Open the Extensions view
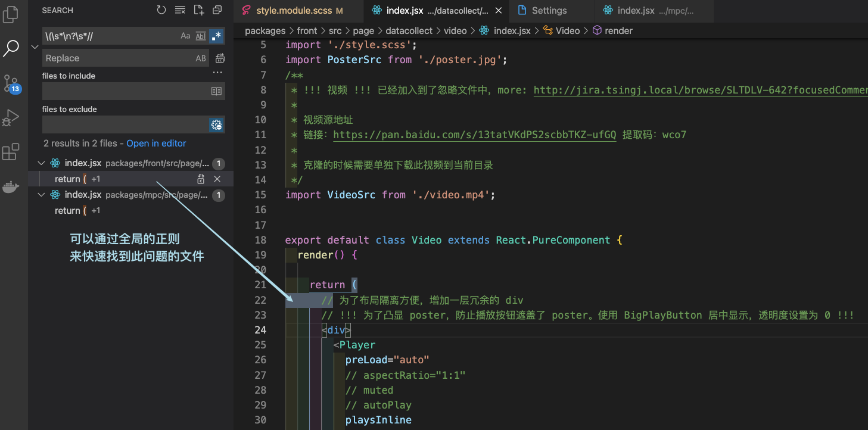 click(11, 152)
